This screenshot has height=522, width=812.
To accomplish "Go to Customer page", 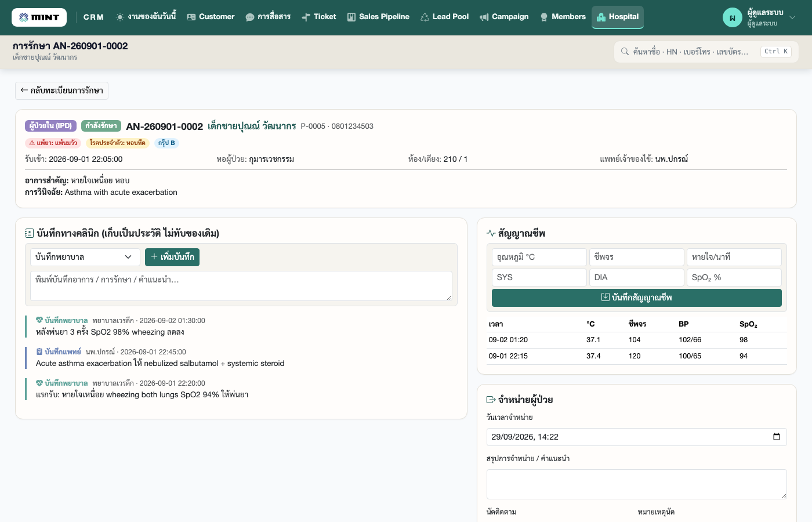I will pos(211,17).
